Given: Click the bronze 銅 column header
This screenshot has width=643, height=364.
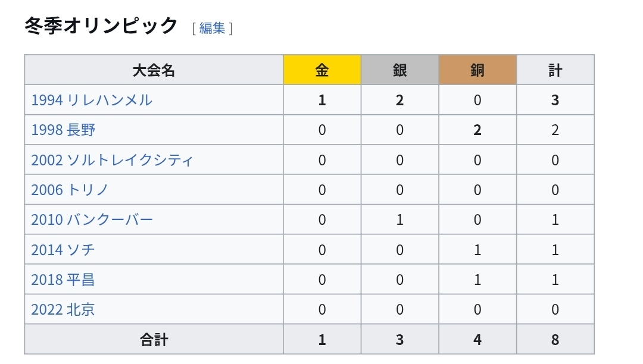Looking at the screenshot, I should [x=477, y=70].
